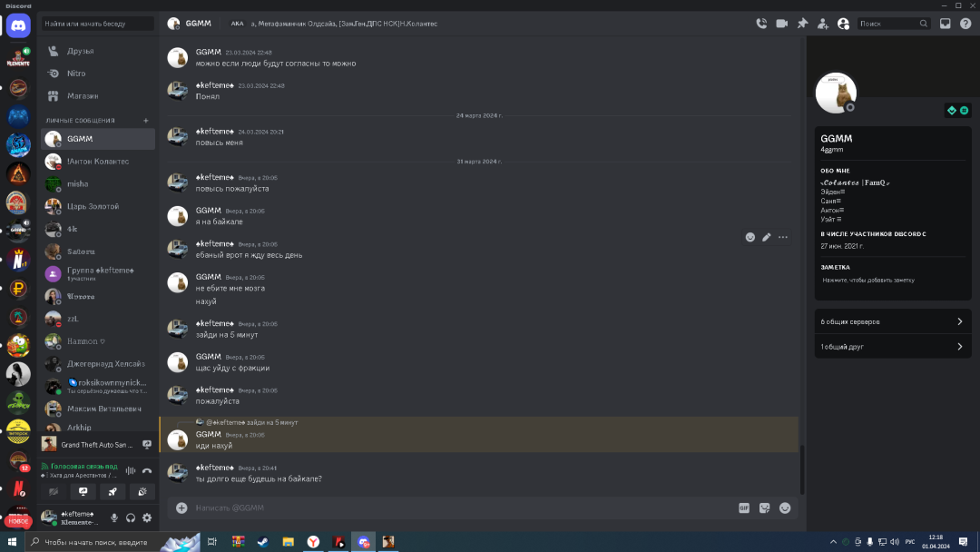Image resolution: width=980 pixels, height=552 pixels.
Task: Deafen audio with headphones icon
Action: pyautogui.click(x=131, y=517)
